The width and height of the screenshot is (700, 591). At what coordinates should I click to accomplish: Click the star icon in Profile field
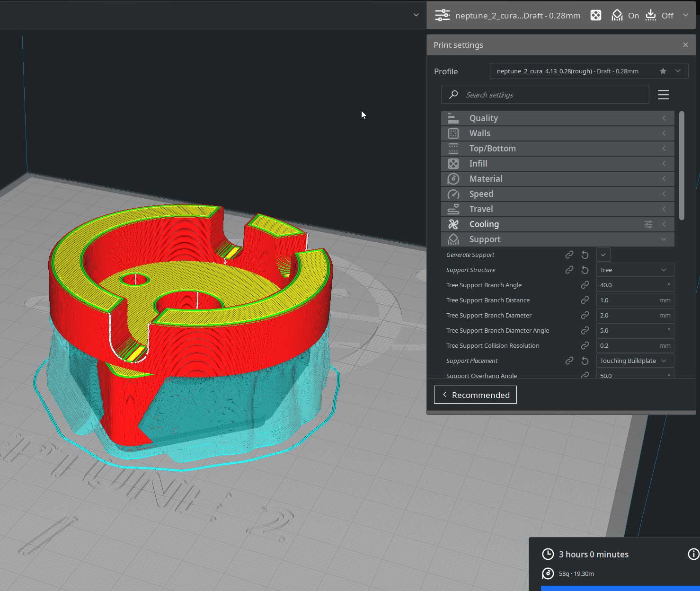tap(663, 71)
